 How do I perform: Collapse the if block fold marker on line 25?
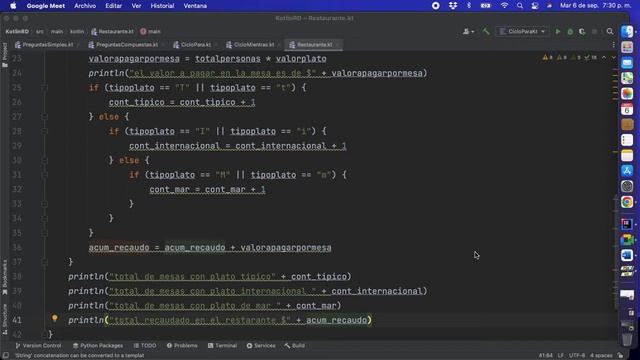click(x=45, y=88)
